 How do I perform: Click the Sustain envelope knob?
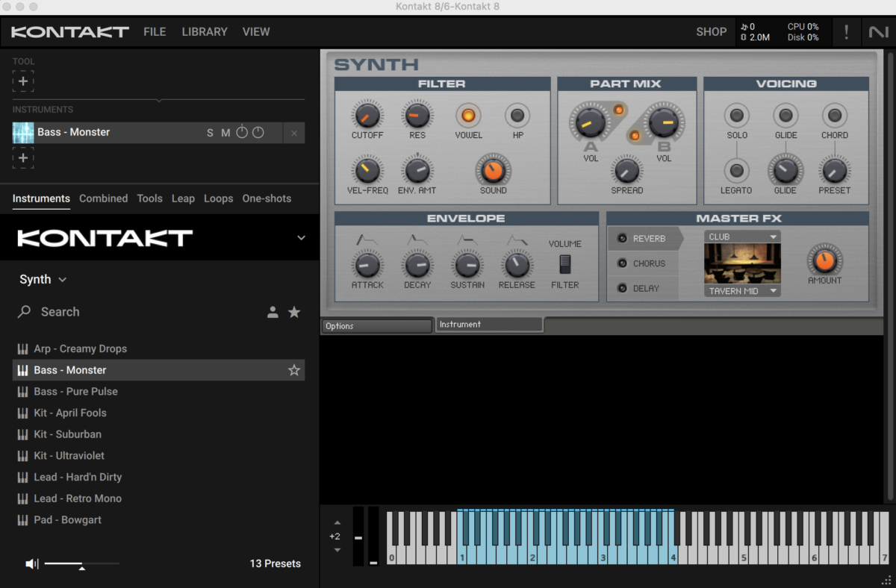point(467,265)
